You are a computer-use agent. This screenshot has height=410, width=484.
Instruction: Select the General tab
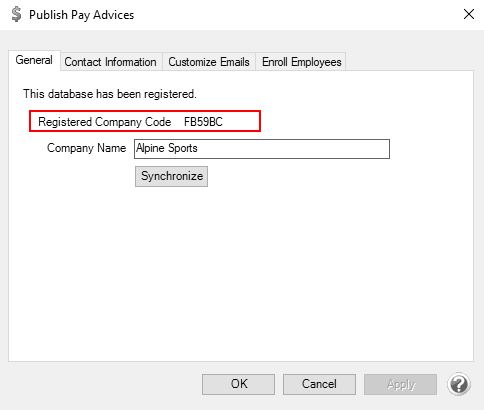pyautogui.click(x=34, y=60)
